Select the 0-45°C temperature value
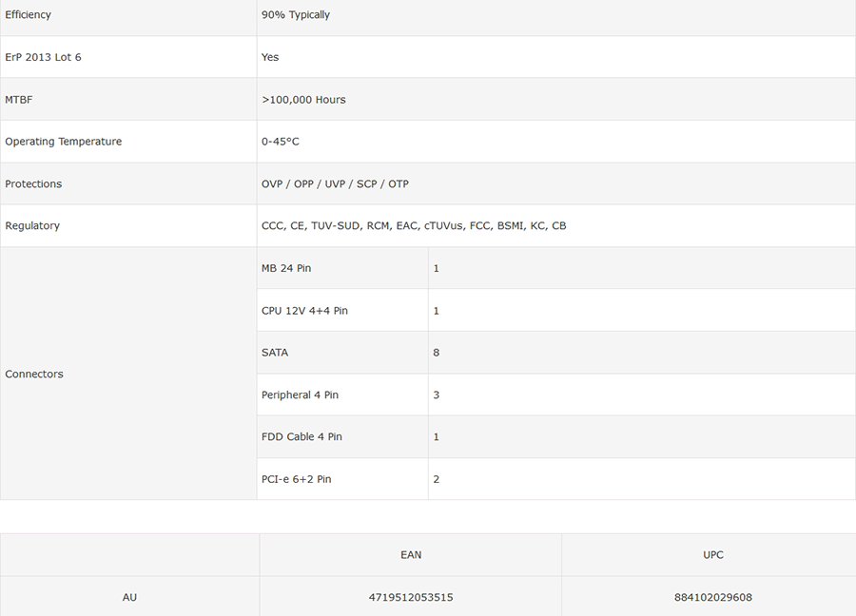This screenshot has height=616, width=856. tap(281, 142)
